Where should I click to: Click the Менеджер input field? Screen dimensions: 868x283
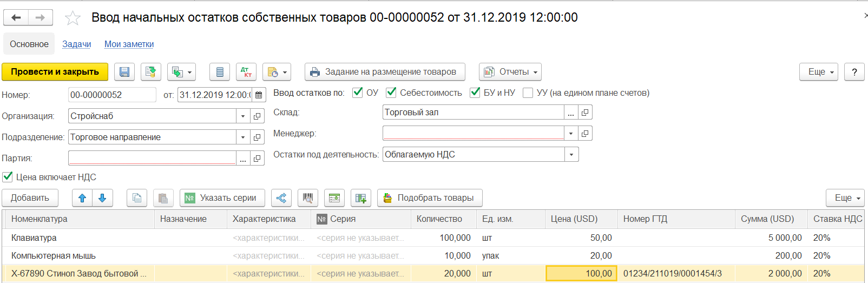[473, 133]
